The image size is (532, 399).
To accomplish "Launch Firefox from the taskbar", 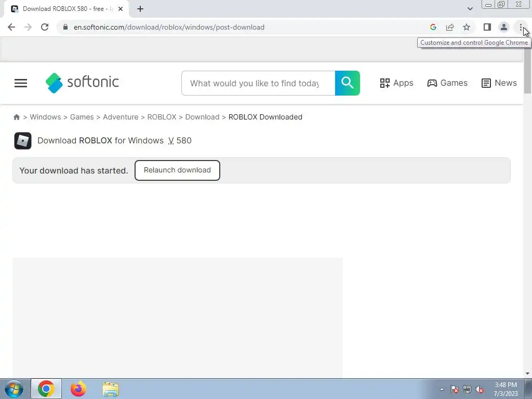I will tap(78, 389).
